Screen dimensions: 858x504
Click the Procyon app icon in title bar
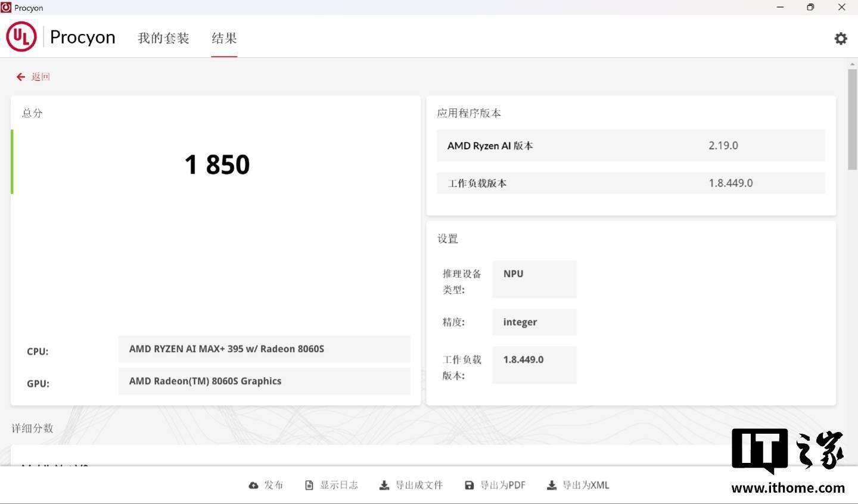(7, 8)
